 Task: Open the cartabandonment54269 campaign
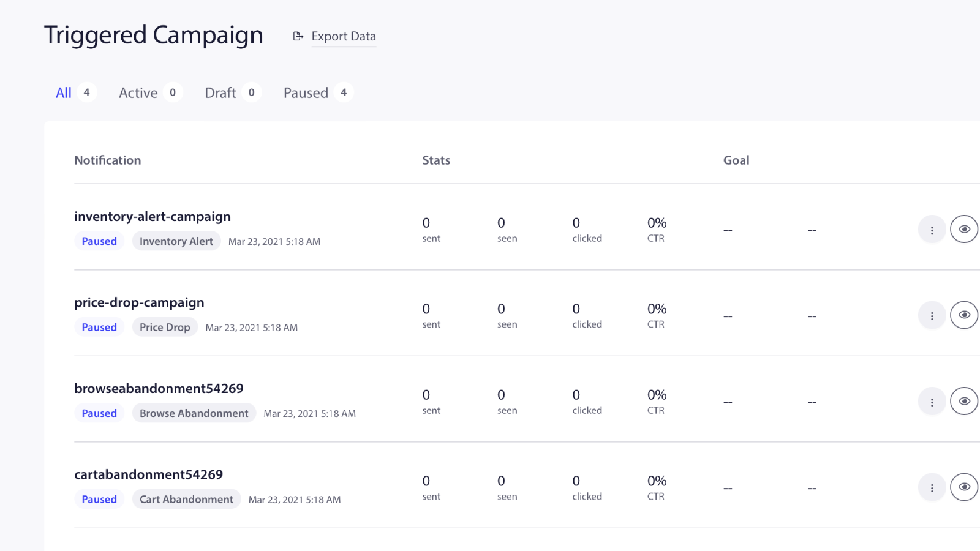tap(148, 474)
